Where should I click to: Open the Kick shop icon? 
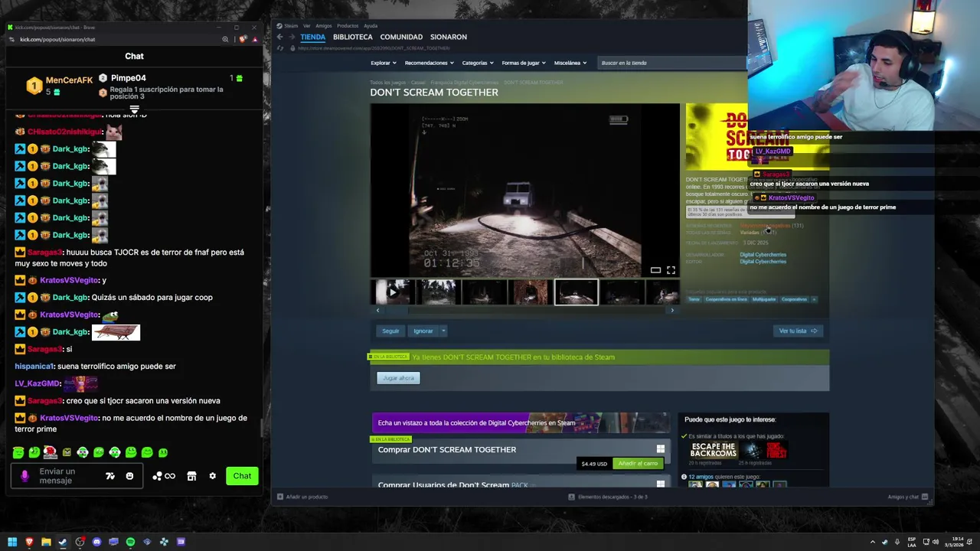pyautogui.click(x=191, y=476)
